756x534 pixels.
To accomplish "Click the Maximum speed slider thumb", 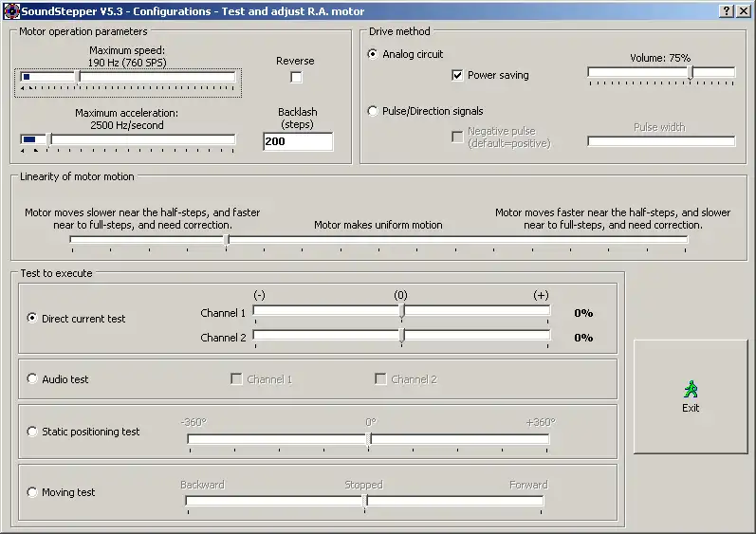I will pos(78,77).
